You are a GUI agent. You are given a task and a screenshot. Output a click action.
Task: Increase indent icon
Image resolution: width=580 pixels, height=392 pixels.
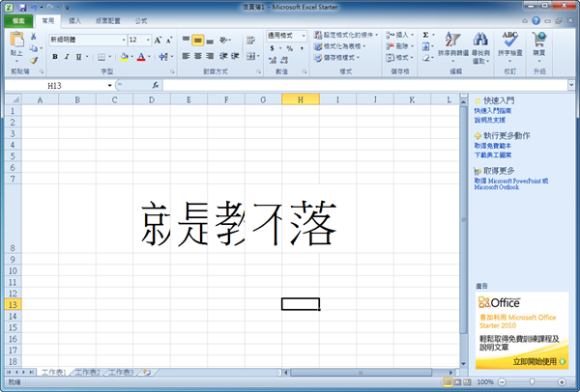(235, 56)
